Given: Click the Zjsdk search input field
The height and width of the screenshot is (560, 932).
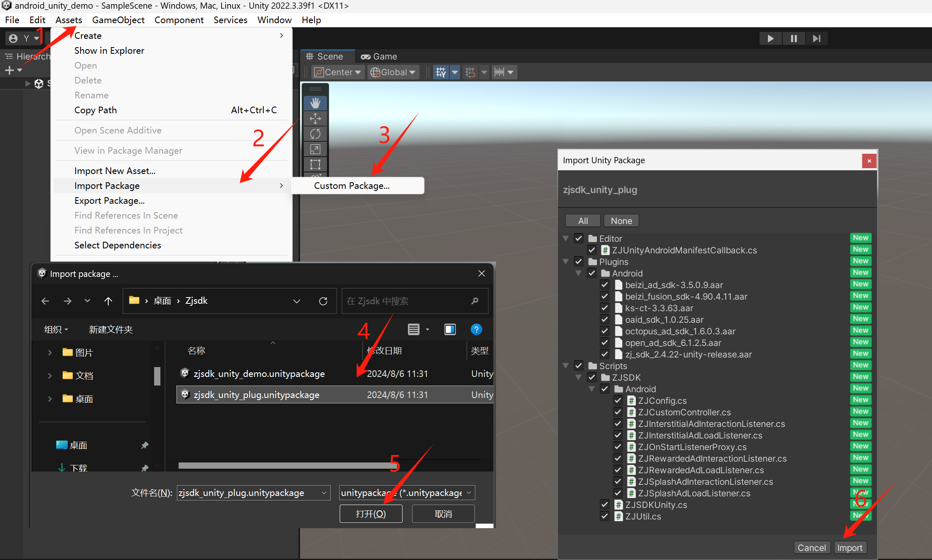Looking at the screenshot, I should (x=407, y=301).
